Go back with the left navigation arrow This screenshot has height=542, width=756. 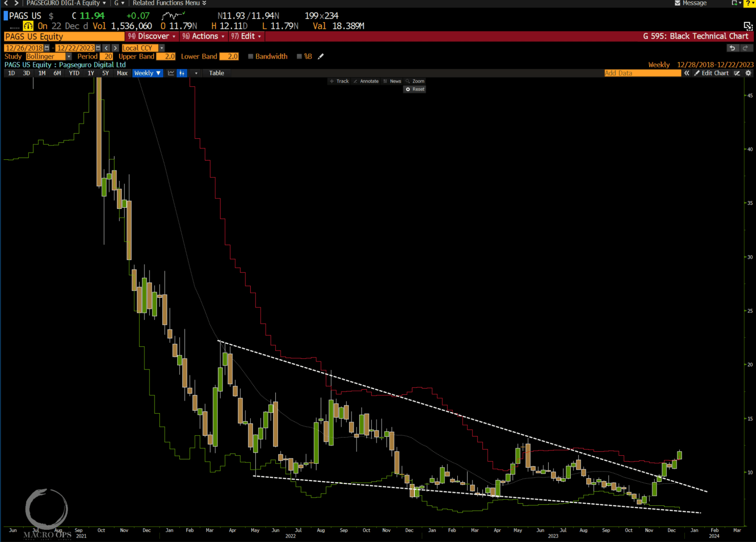[6, 3]
